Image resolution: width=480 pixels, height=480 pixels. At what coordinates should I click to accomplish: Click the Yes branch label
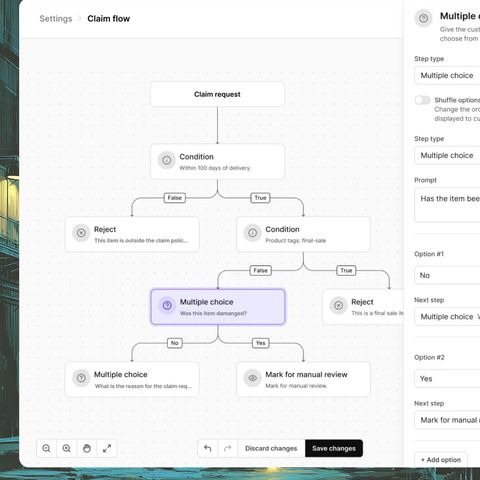click(x=260, y=343)
